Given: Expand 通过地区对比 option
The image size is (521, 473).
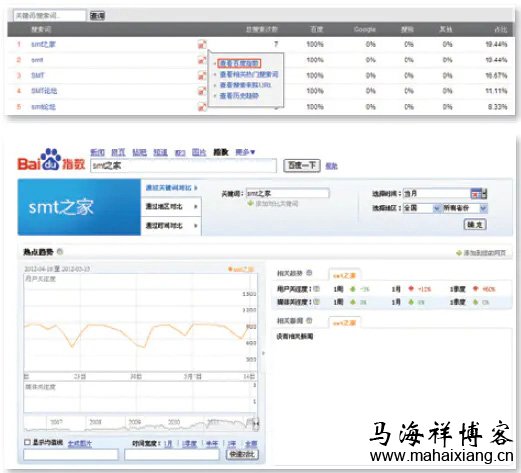Looking at the screenshot, I should pos(172,207).
